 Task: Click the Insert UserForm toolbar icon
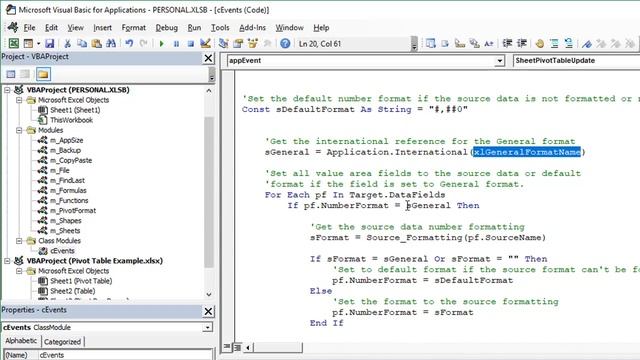(28, 43)
